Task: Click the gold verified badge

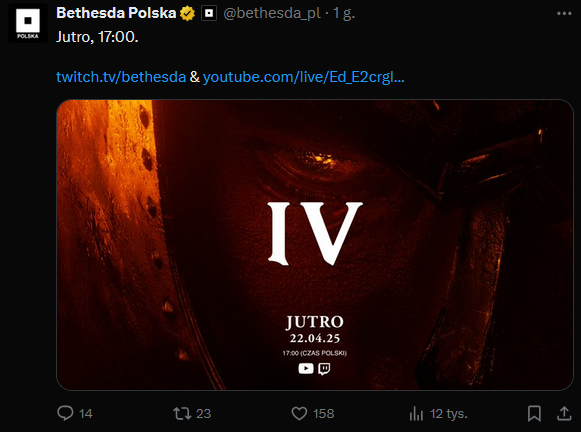Action: click(187, 14)
